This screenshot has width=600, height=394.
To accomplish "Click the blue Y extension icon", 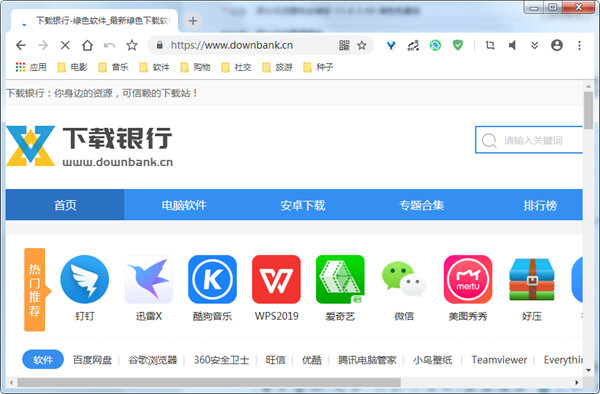I will pos(391,46).
